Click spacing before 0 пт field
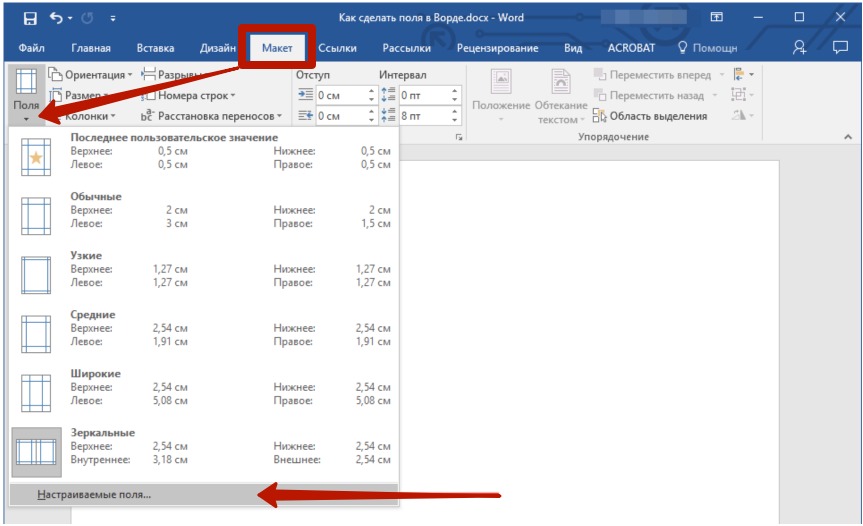 tap(424, 95)
